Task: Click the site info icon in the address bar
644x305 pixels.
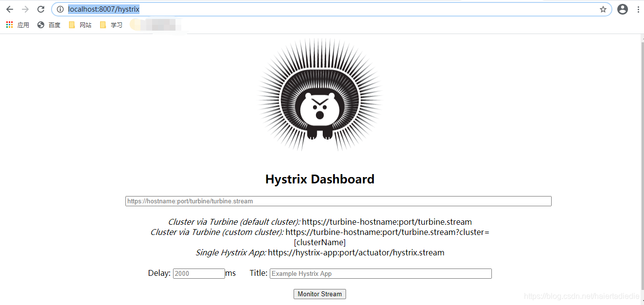Action: click(x=59, y=9)
